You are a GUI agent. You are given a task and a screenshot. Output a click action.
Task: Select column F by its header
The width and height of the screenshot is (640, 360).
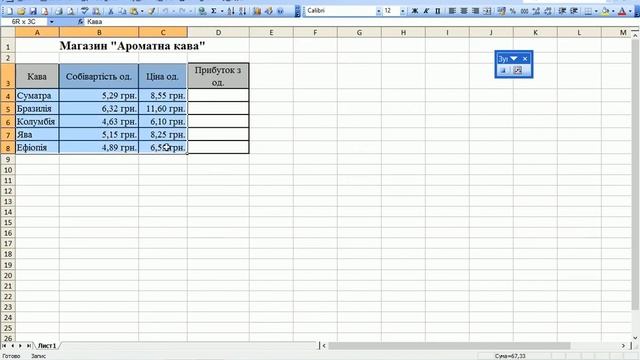point(315,32)
